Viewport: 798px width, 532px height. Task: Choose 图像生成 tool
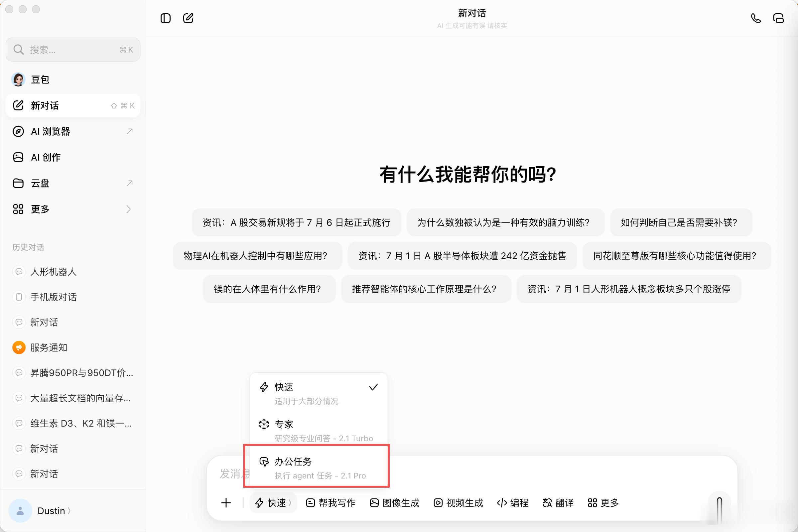[x=395, y=503]
